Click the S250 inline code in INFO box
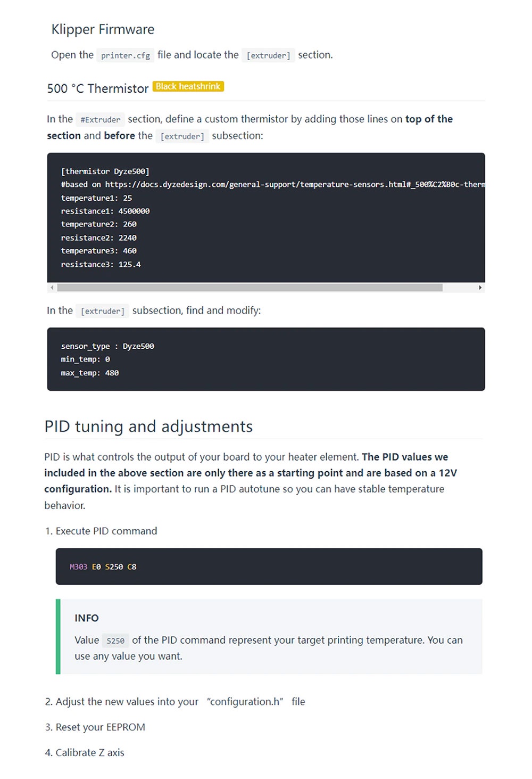This screenshot has height=779, width=532. tap(115, 641)
